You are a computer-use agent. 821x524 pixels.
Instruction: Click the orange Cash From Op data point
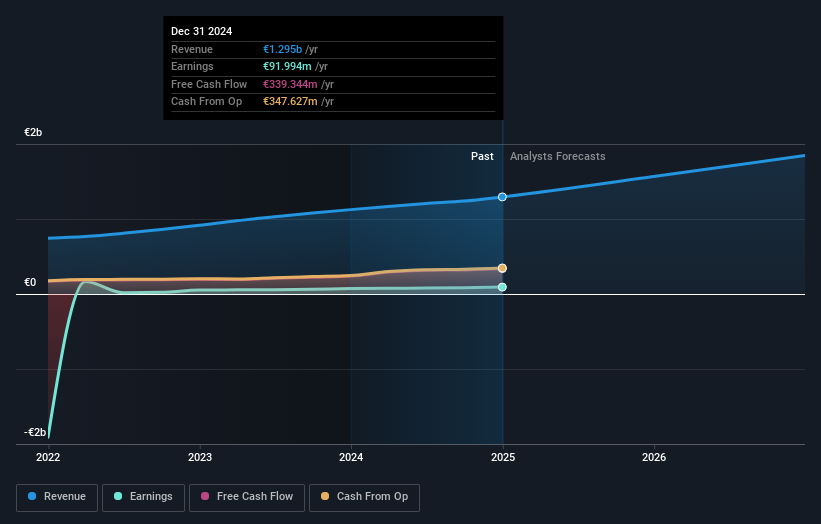tap(502, 268)
